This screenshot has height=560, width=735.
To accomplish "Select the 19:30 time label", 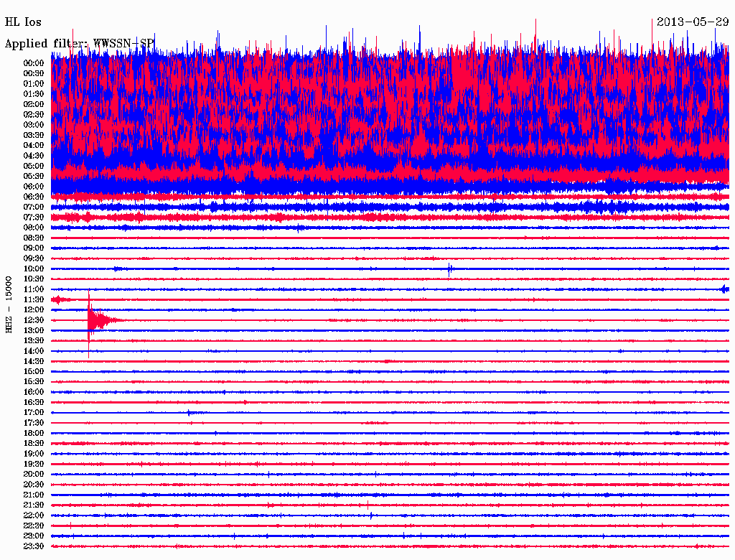I will (33, 464).
